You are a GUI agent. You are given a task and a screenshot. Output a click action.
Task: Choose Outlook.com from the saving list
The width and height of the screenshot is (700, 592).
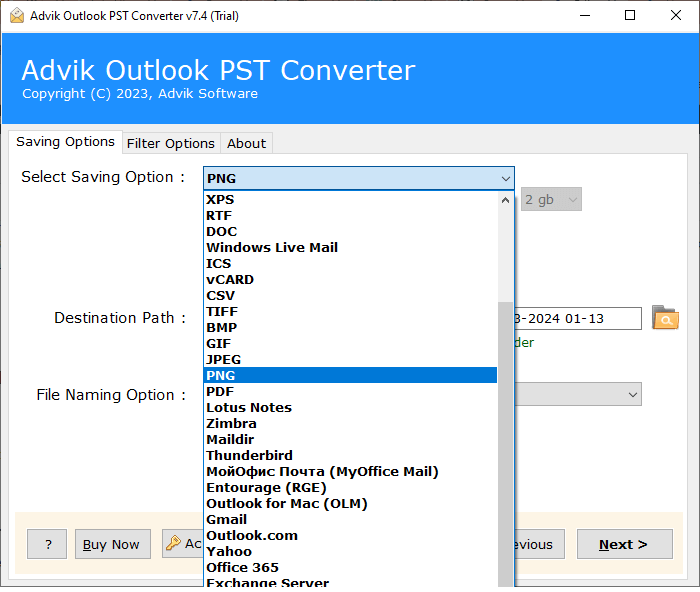[x=350, y=536]
